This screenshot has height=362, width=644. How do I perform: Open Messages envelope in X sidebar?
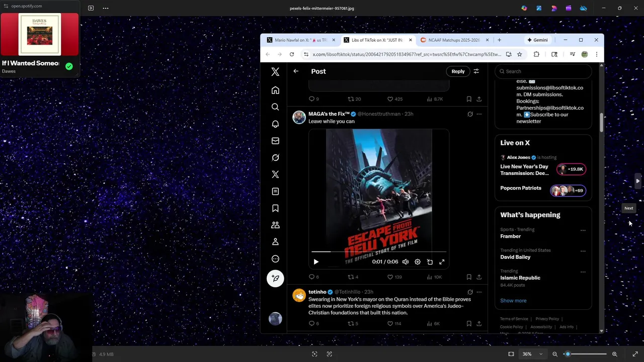click(275, 141)
